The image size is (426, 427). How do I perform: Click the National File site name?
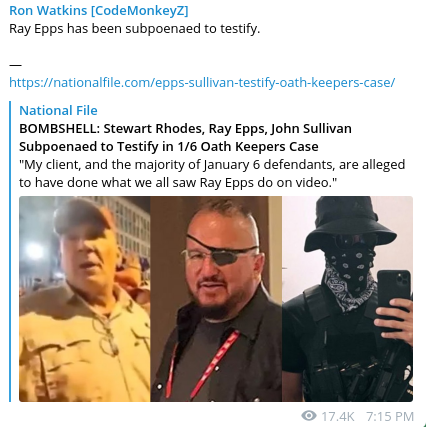(58, 110)
